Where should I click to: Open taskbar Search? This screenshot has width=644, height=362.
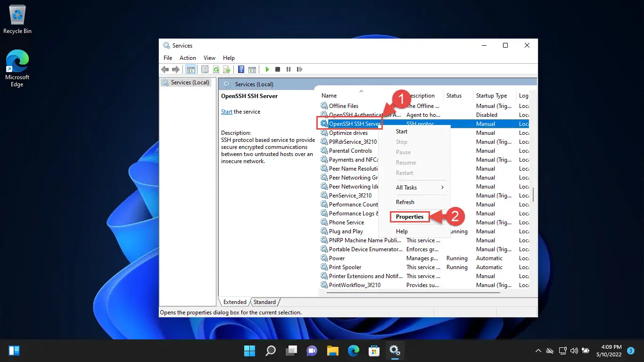271,351
